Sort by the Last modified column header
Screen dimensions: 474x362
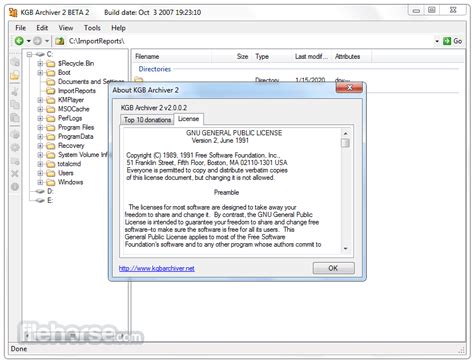click(311, 57)
